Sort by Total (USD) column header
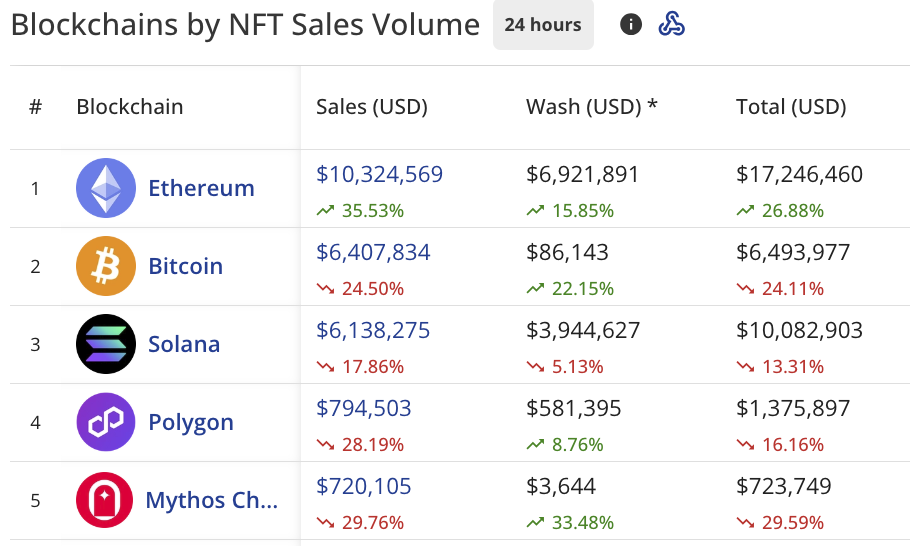This screenshot has height=546, width=922. click(791, 107)
